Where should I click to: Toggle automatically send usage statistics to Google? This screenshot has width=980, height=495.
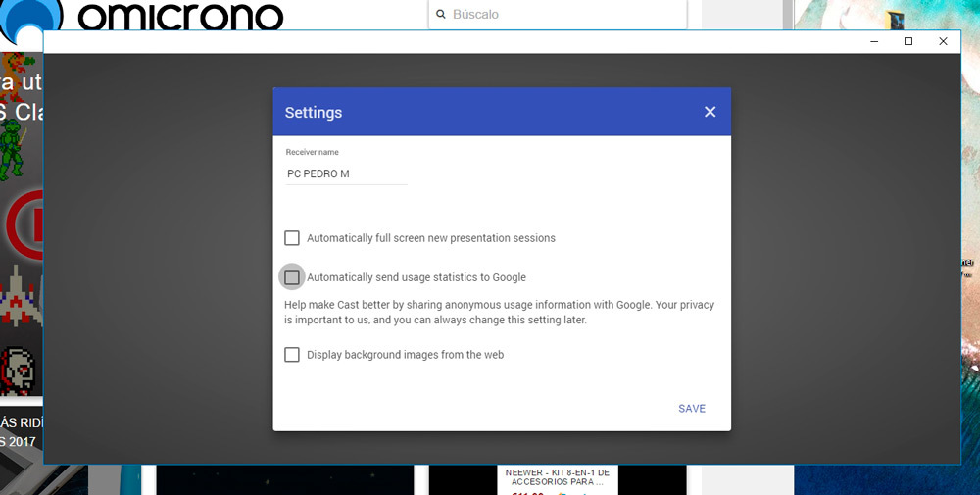(292, 276)
